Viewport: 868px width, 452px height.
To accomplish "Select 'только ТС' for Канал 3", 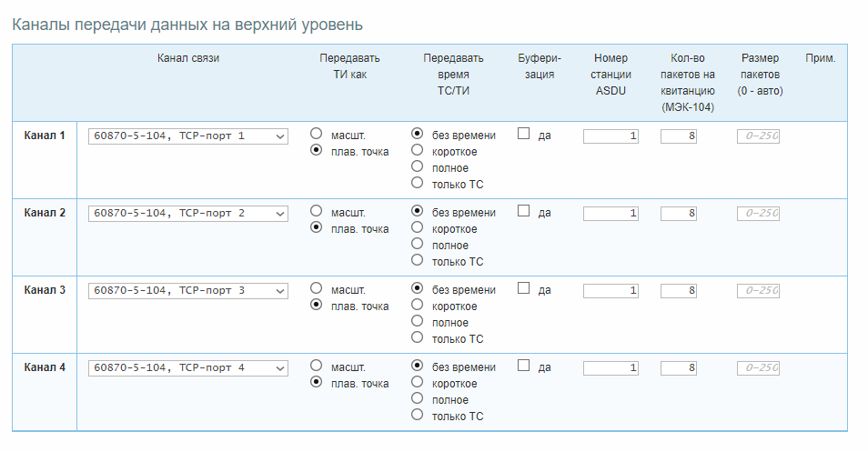I will (x=418, y=337).
